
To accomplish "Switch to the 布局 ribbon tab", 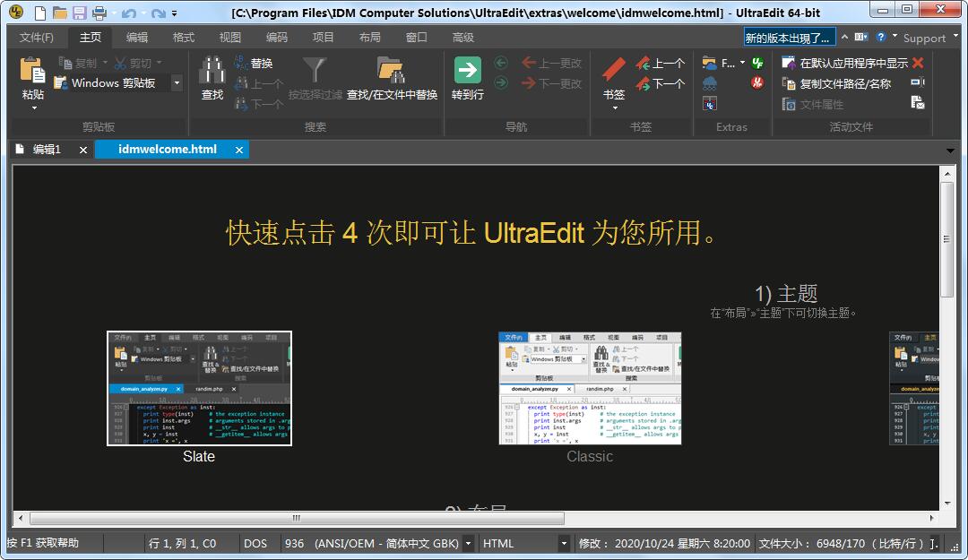I will 368,37.
